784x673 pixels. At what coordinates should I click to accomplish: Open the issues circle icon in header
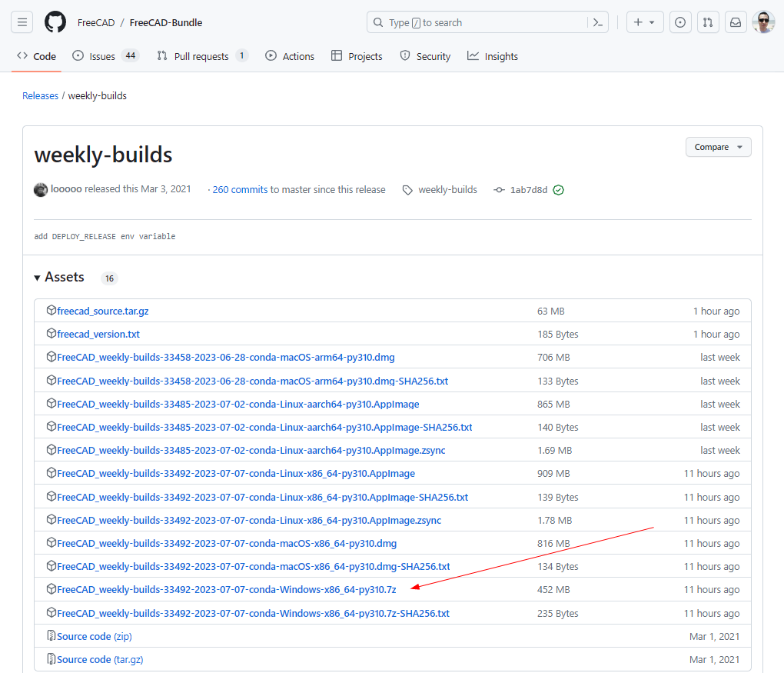pos(680,22)
